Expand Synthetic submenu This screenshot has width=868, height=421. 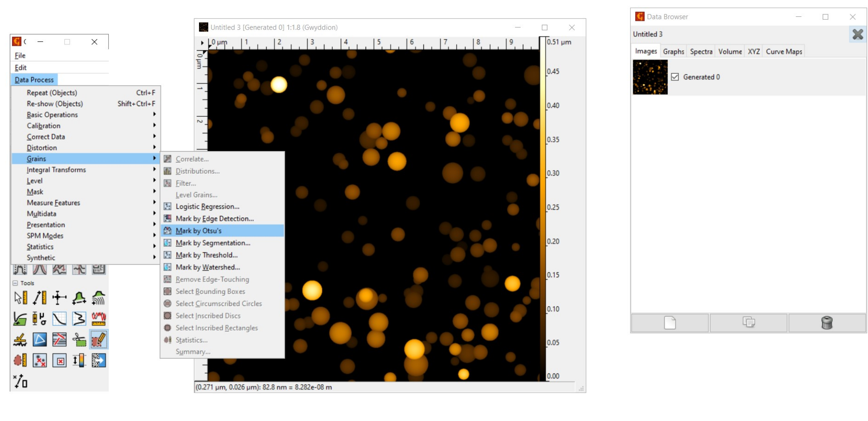click(x=86, y=258)
